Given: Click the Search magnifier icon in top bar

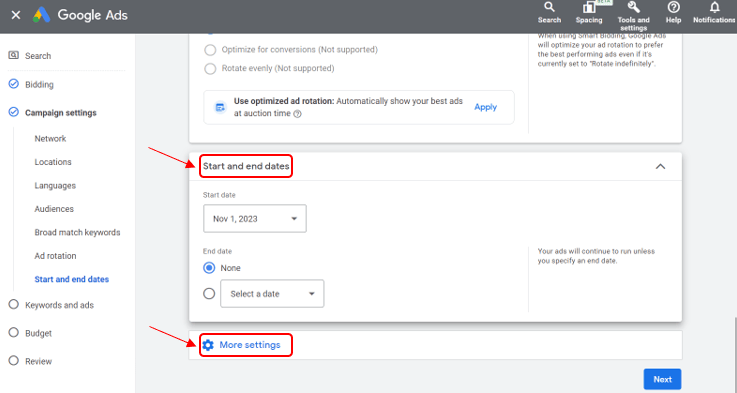Looking at the screenshot, I should 549,8.
